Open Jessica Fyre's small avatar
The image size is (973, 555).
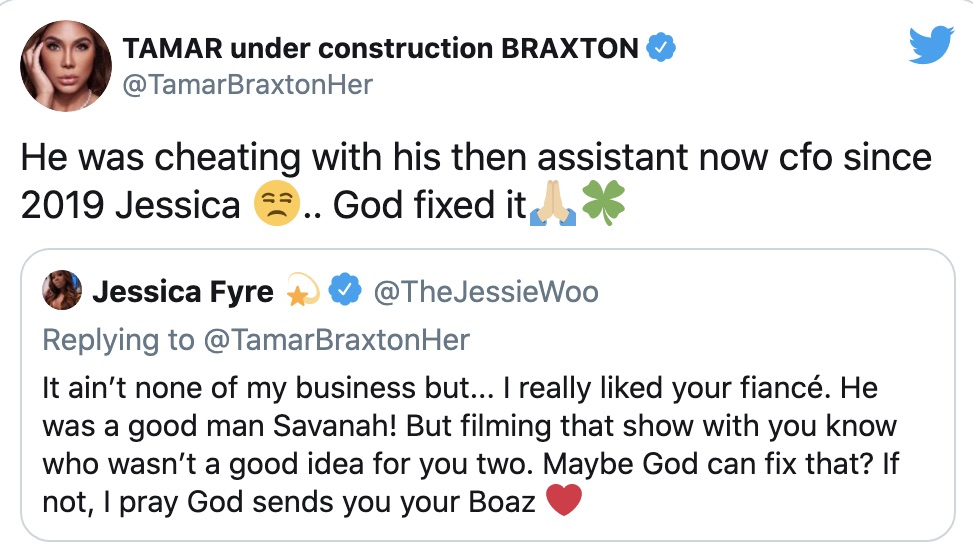click(62, 292)
